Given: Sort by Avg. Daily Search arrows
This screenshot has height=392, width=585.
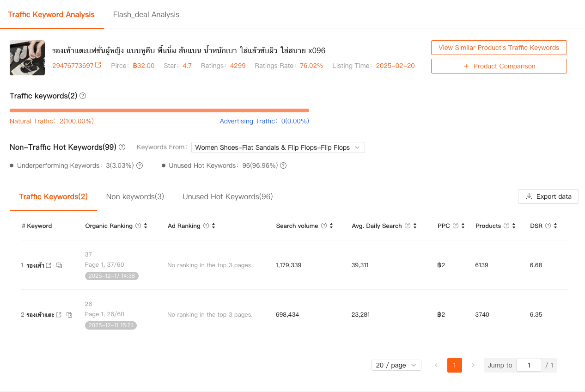Looking at the screenshot, I should click(x=415, y=226).
